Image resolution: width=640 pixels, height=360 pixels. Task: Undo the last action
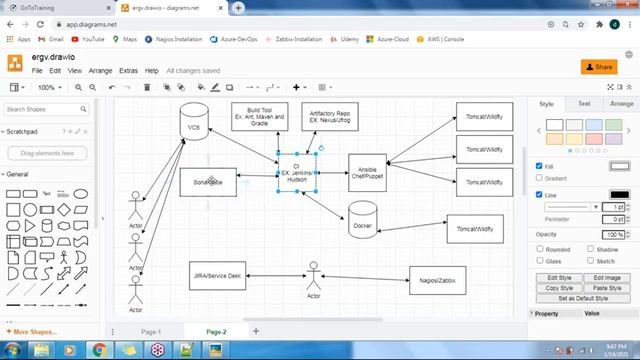(112, 87)
